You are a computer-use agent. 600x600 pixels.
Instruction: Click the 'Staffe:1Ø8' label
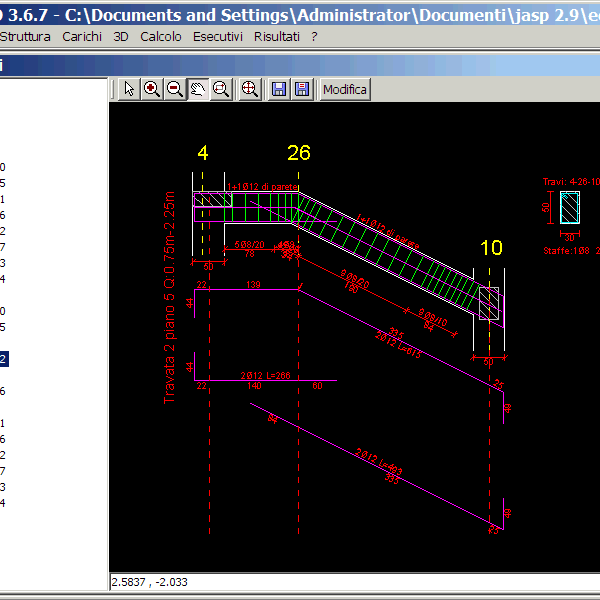(x=566, y=251)
